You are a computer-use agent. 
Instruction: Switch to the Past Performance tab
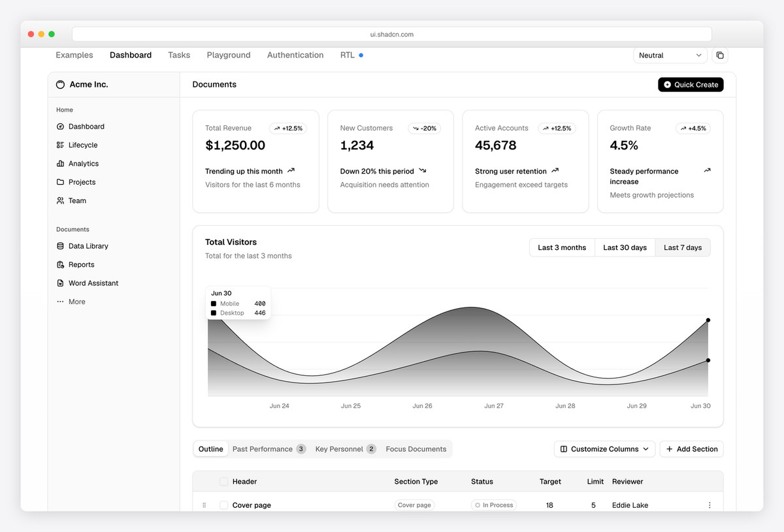[x=269, y=449]
